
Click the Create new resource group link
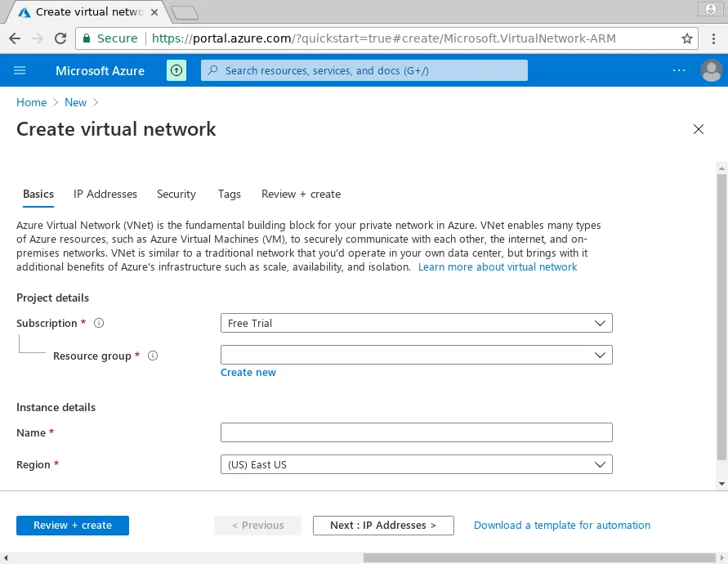[248, 373]
